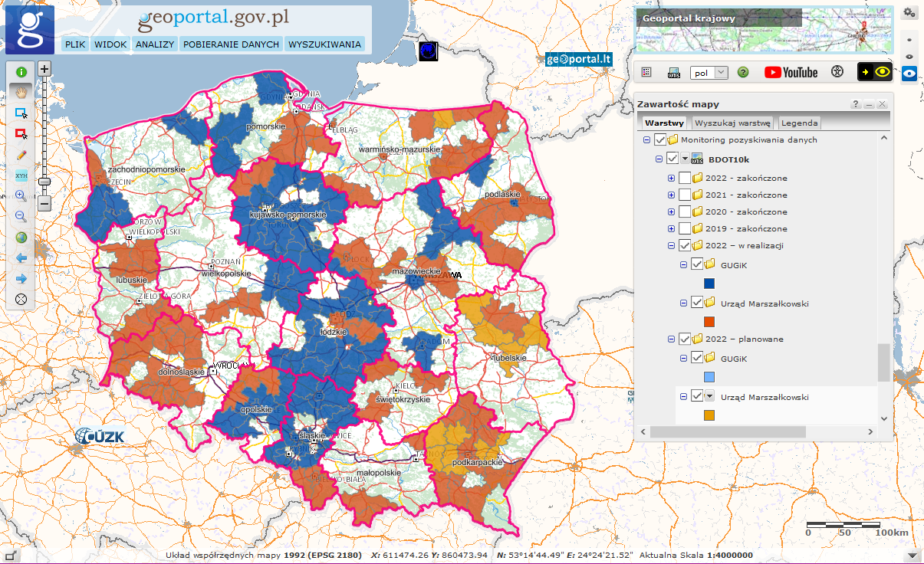Go to previous map view arrow
This screenshot has height=564, width=924.
click(21, 258)
